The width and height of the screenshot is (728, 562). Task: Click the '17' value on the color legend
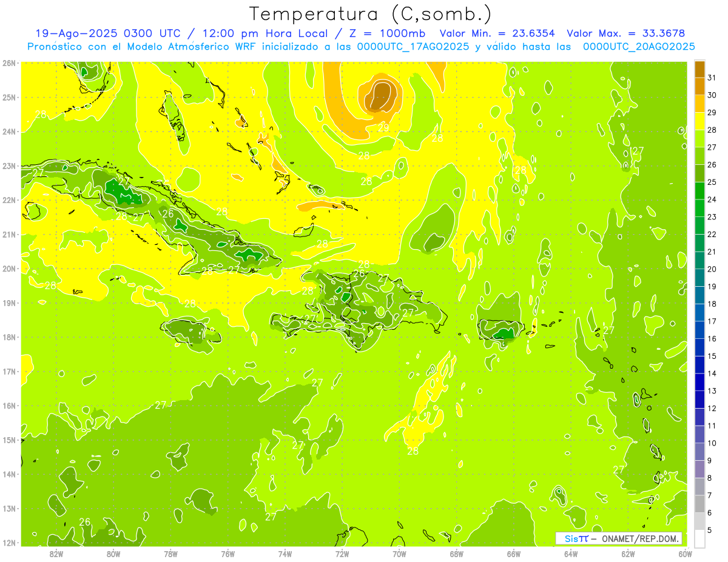pos(712,321)
